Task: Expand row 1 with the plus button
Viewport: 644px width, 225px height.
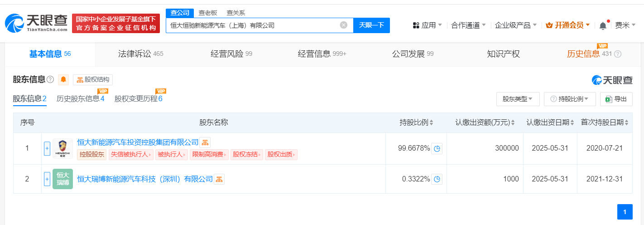Action: (47, 148)
